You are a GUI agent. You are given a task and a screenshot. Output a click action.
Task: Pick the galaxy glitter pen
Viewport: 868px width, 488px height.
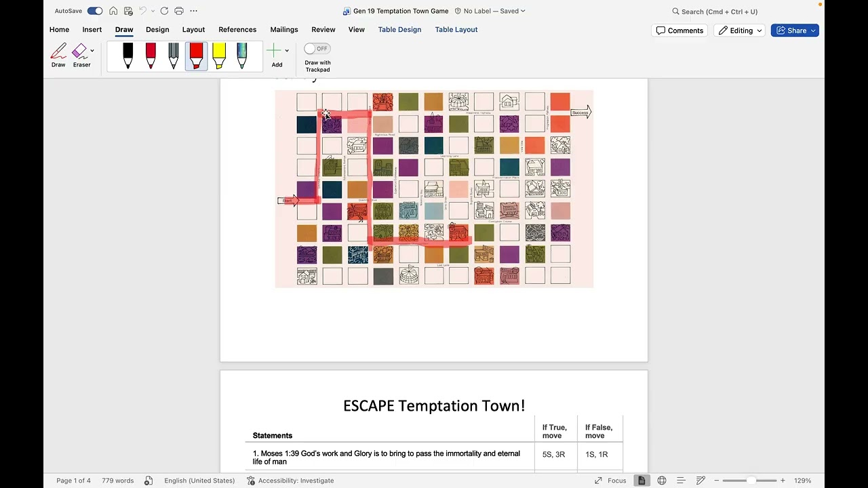(242, 56)
